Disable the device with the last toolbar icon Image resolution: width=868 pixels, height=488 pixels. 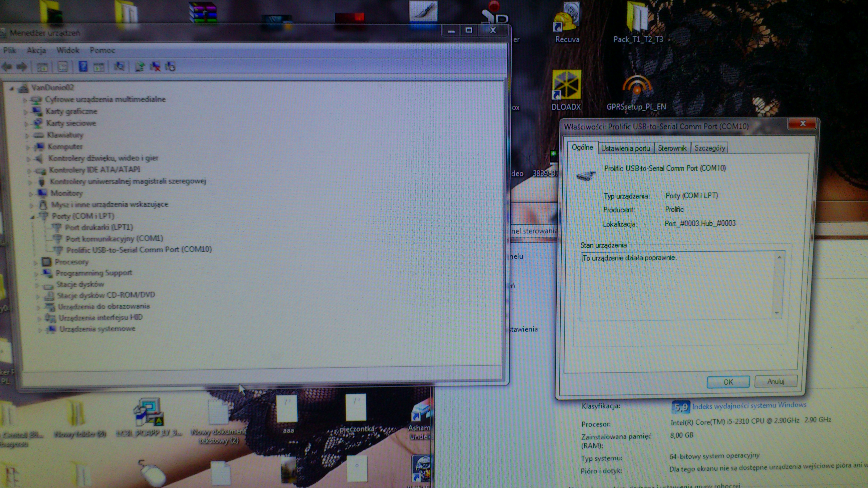coord(170,66)
